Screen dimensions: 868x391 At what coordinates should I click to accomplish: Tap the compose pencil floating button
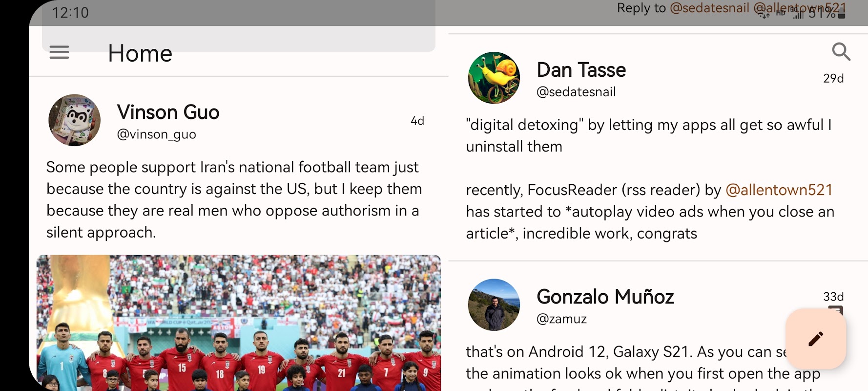point(816,339)
